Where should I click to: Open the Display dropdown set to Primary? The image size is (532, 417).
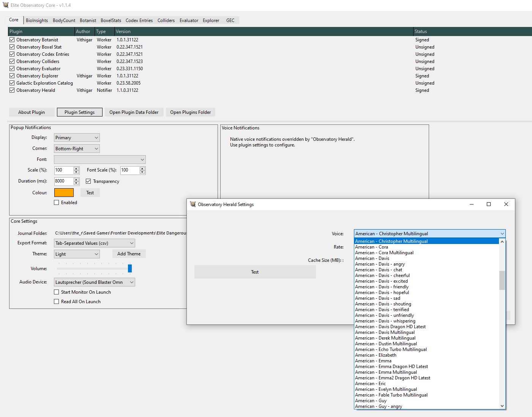pyautogui.click(x=77, y=138)
